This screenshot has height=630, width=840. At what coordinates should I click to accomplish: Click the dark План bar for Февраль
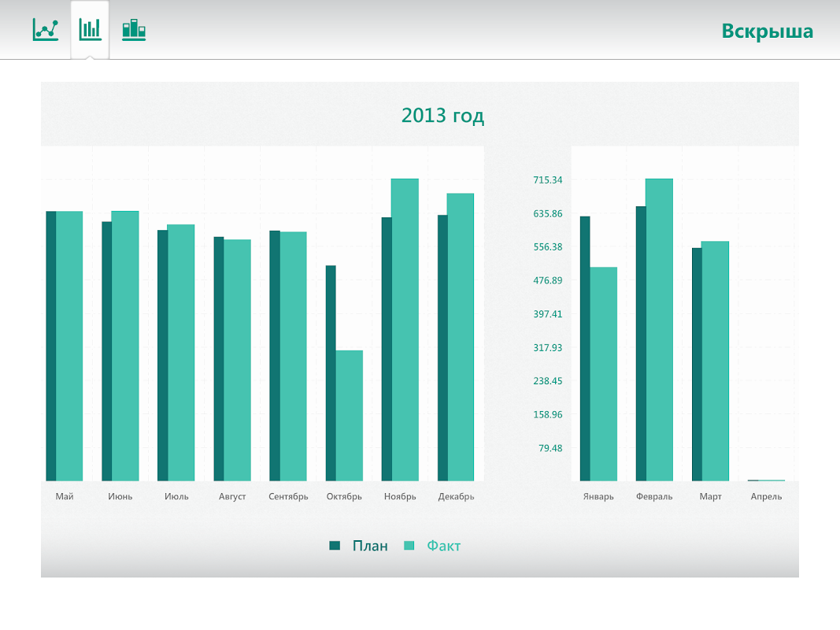point(641,344)
